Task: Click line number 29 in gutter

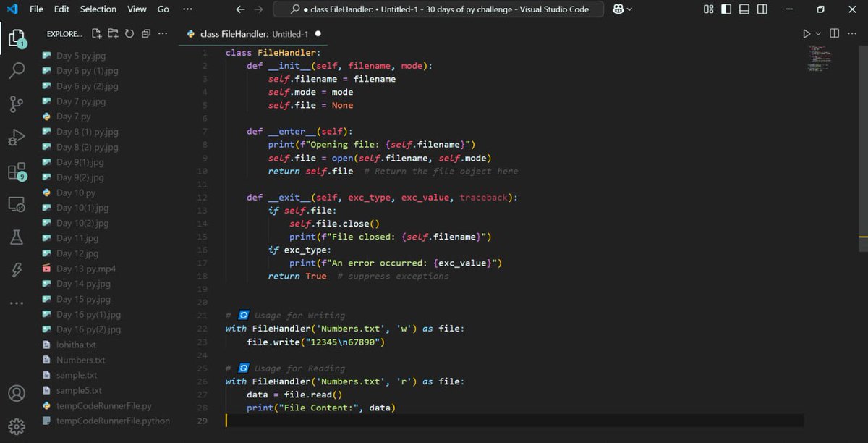Action: (x=202, y=421)
